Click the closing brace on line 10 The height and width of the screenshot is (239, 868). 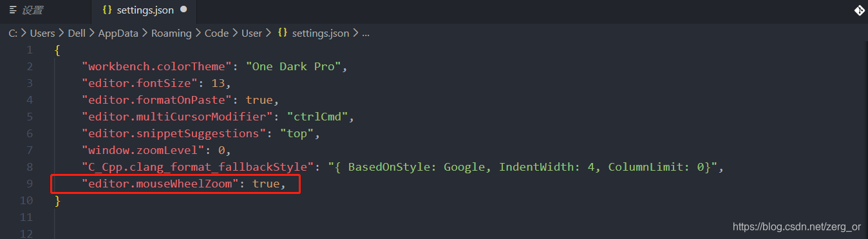point(58,200)
